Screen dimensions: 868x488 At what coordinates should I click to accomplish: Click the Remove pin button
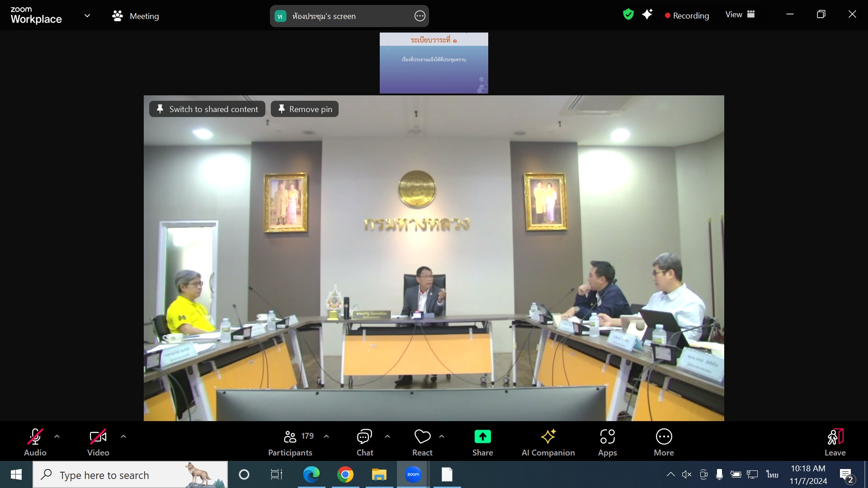point(305,109)
